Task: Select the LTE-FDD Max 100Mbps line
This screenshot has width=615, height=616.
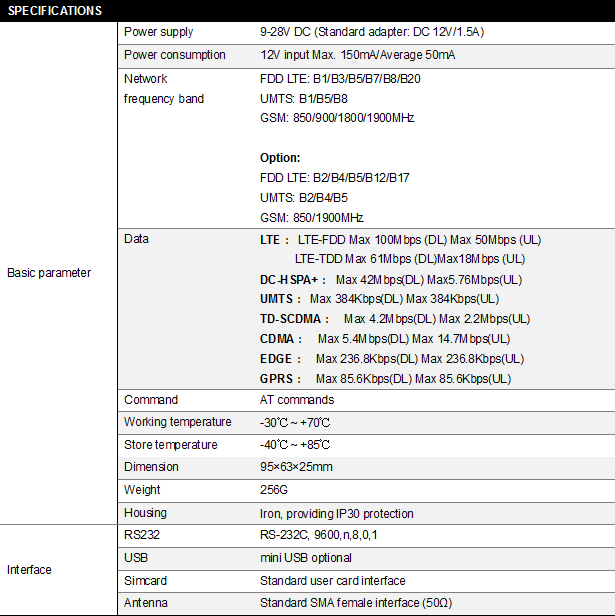Action: (x=400, y=240)
